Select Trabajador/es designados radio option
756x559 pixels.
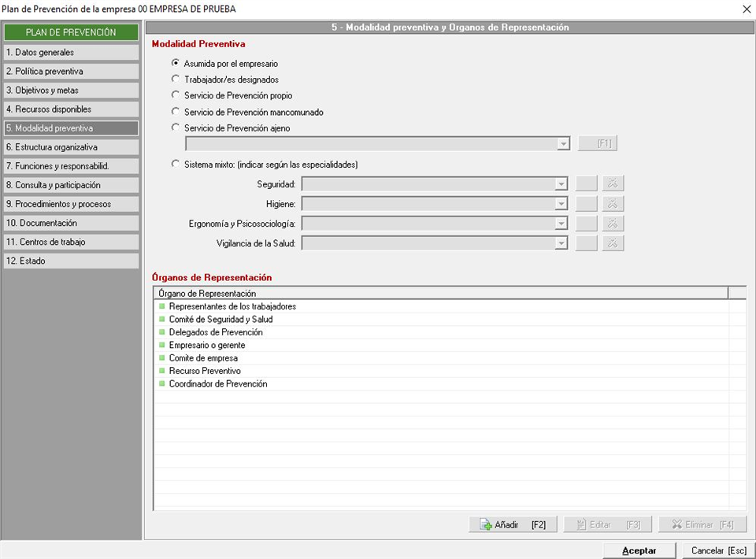[176, 80]
